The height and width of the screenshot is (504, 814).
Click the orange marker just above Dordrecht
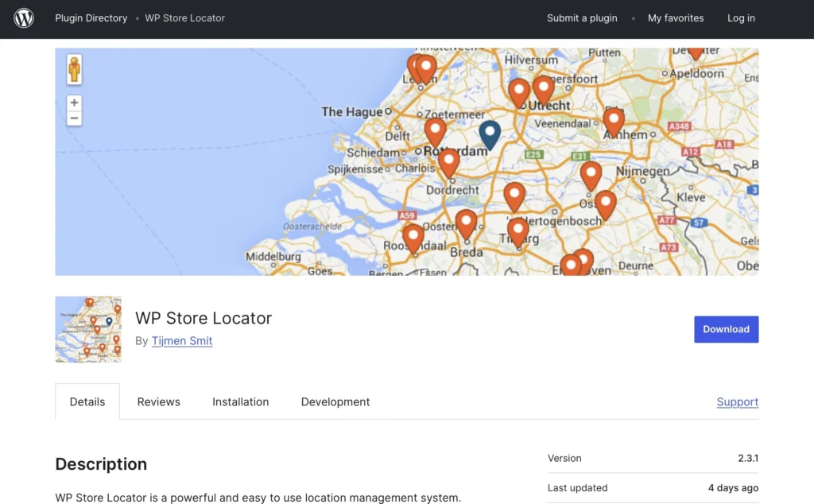448,164
